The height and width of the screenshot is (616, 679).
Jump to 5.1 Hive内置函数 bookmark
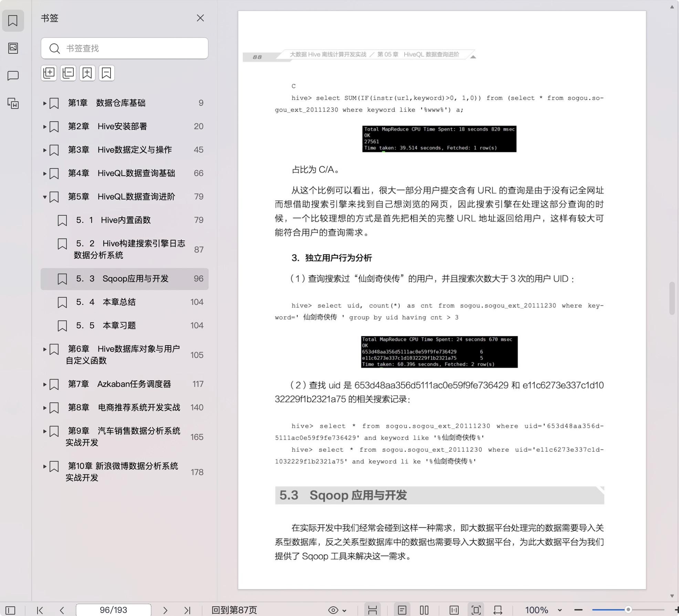[125, 220]
